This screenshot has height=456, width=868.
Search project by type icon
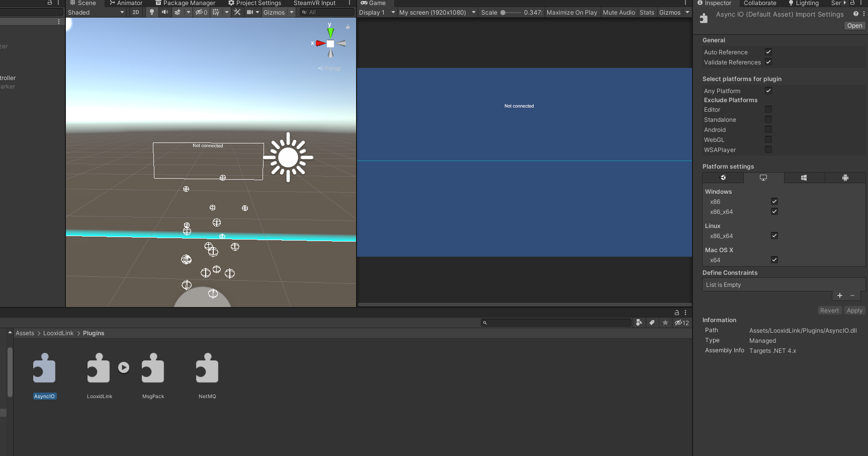[x=639, y=323]
